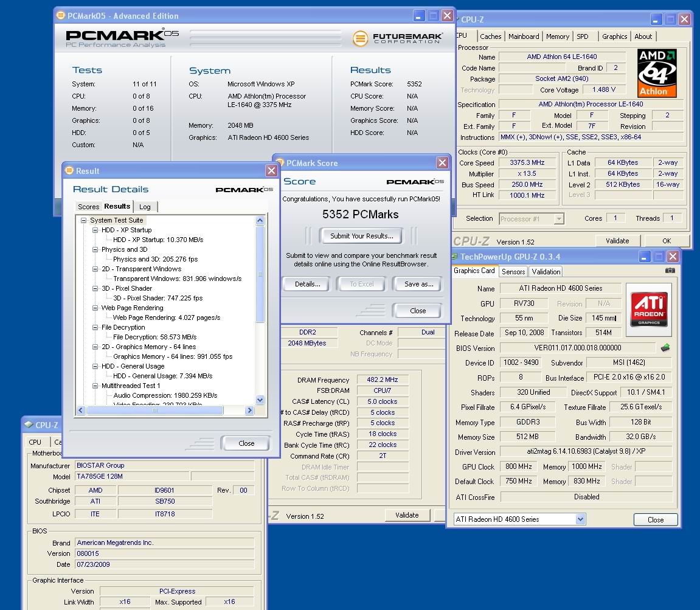Click the results tree vertical scrollbar thumb
Viewport: 700px width, 610px height.
click(260, 274)
